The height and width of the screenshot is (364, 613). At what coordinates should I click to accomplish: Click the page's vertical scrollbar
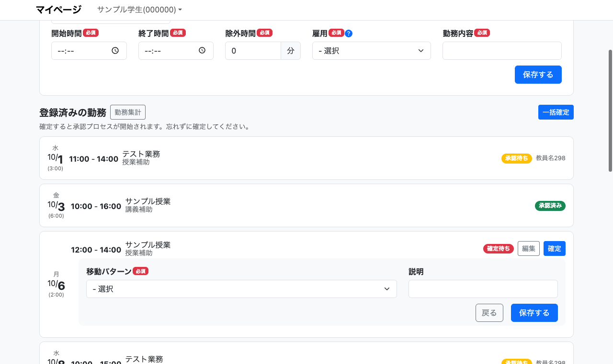(x=610, y=110)
